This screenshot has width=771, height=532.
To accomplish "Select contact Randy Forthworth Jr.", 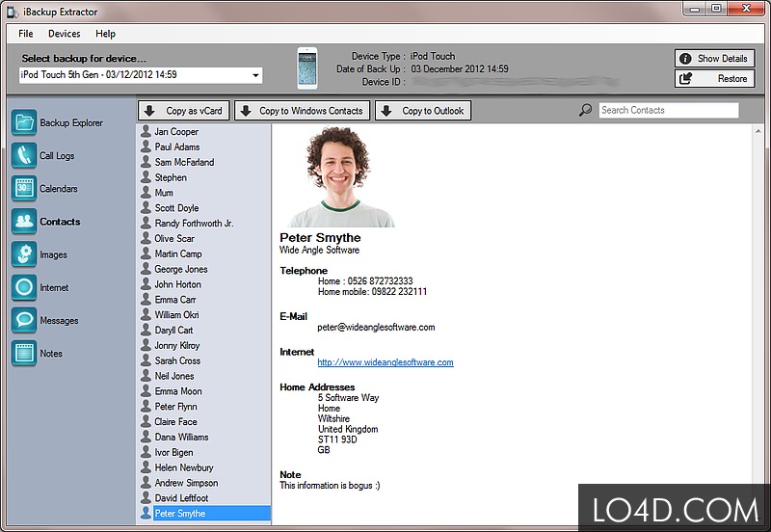I will coord(194,223).
